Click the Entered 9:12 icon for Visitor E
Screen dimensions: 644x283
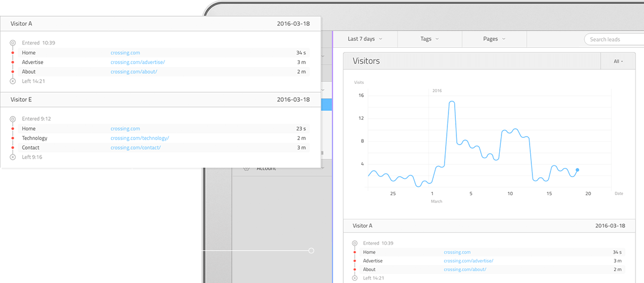coord(13,119)
